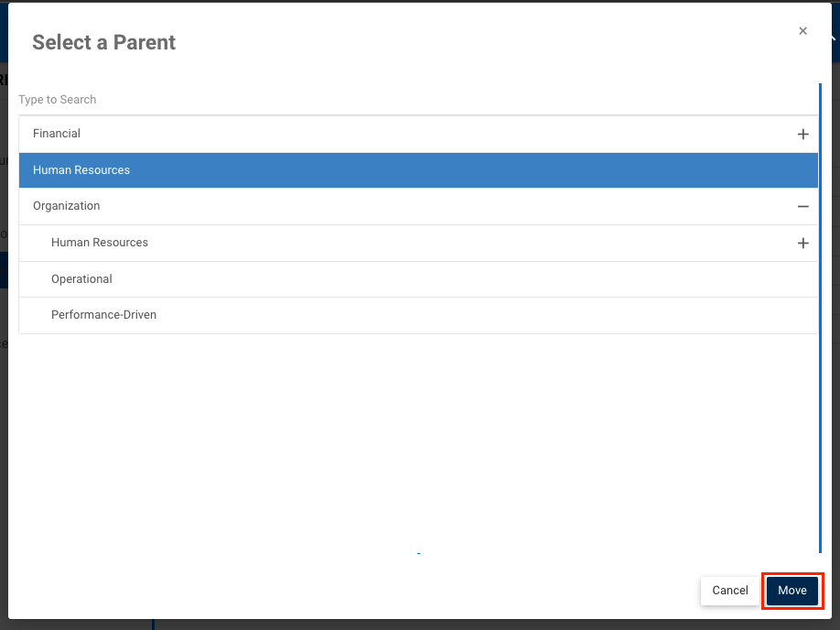The height and width of the screenshot is (630, 840).
Task: Click the dimmed backdrop below the dialog
Action: (458, 625)
